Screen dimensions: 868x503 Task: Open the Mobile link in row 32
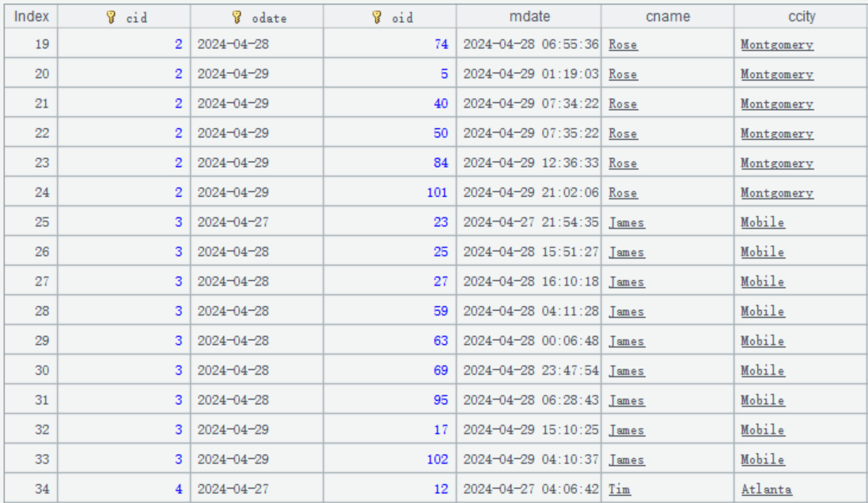point(763,429)
